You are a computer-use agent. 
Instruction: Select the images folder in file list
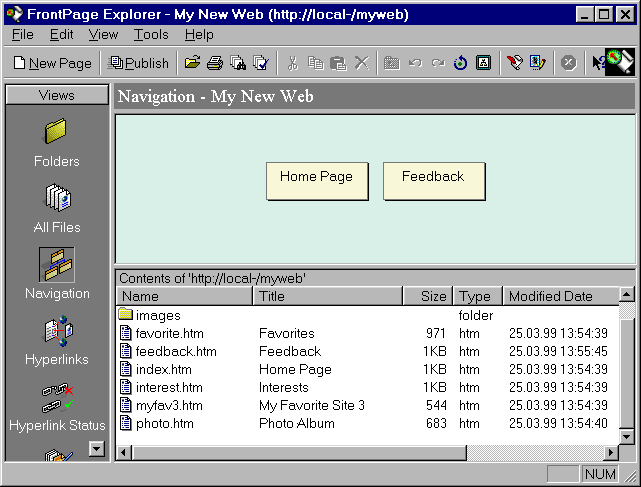click(158, 316)
